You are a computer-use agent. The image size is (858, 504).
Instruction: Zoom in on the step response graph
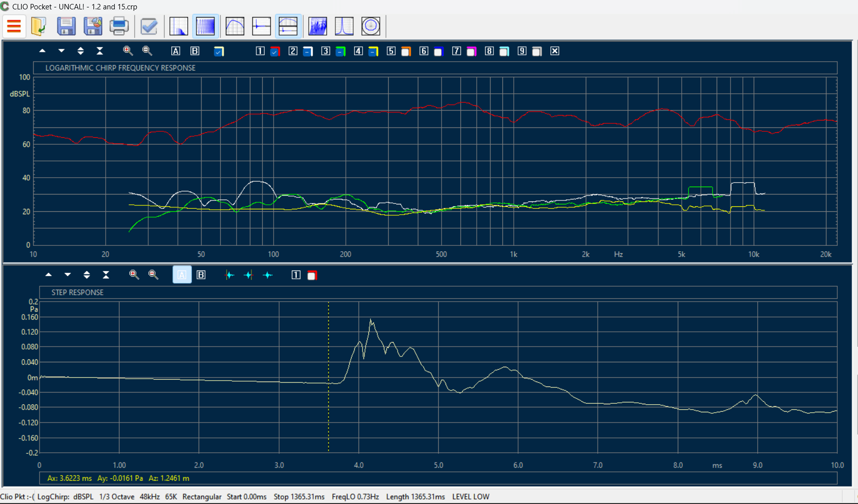click(134, 275)
